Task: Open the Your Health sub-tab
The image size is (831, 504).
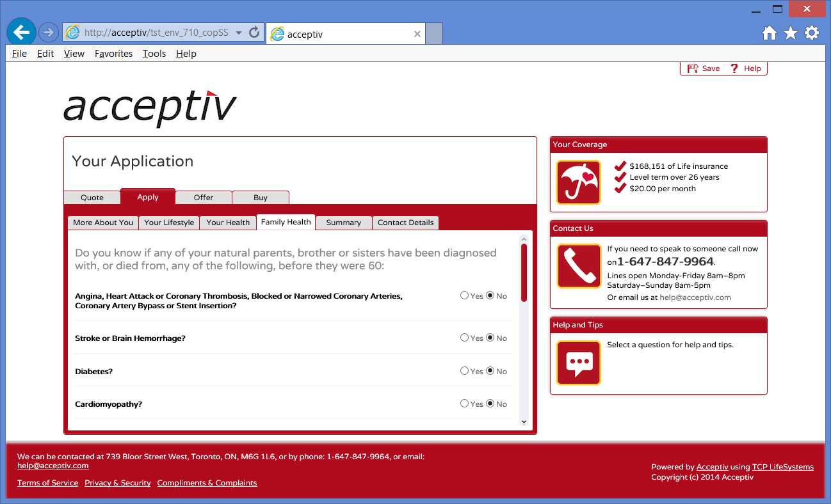Action: pyautogui.click(x=228, y=223)
